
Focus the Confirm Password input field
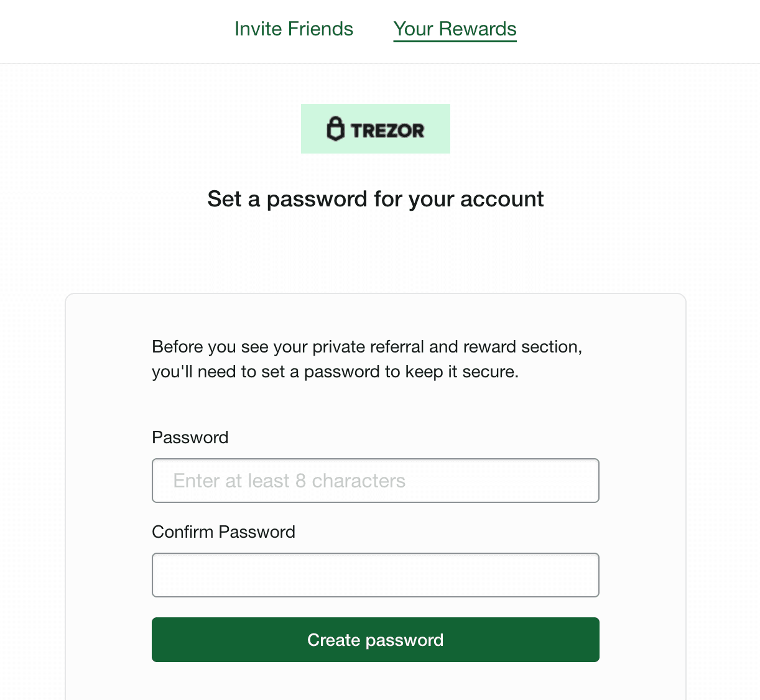point(375,575)
